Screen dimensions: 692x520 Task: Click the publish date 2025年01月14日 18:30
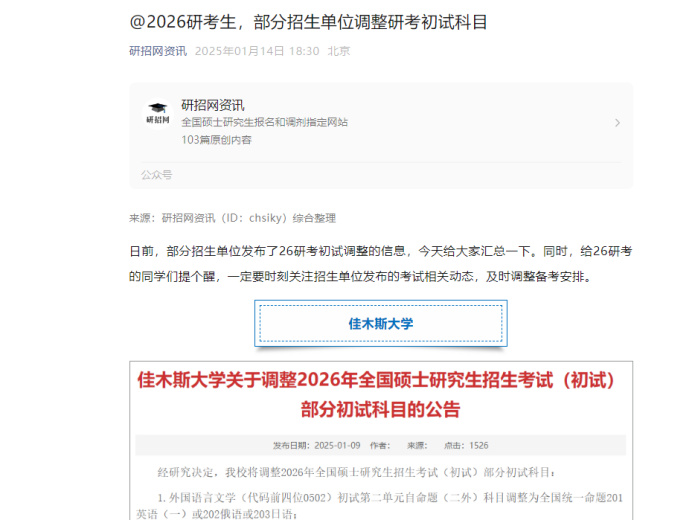[257, 51]
